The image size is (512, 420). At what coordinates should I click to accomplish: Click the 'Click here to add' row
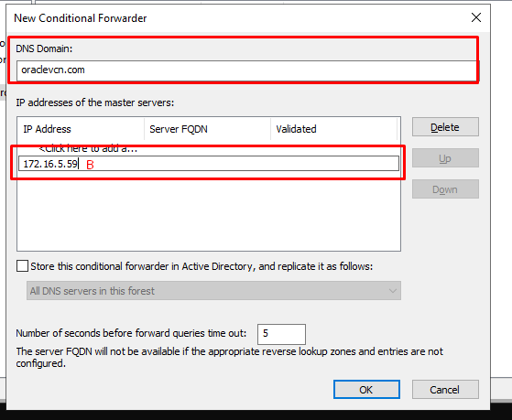pyautogui.click(x=88, y=149)
